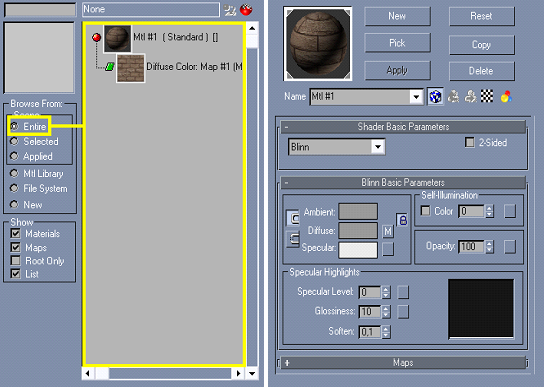Uncheck the Maps checkbox
Image resolution: width=544 pixels, height=387 pixels.
[16, 247]
